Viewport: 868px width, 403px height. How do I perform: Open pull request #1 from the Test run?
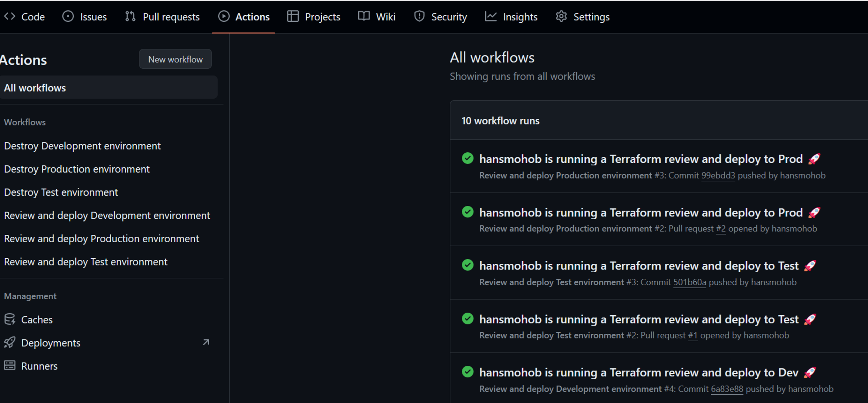pos(692,335)
